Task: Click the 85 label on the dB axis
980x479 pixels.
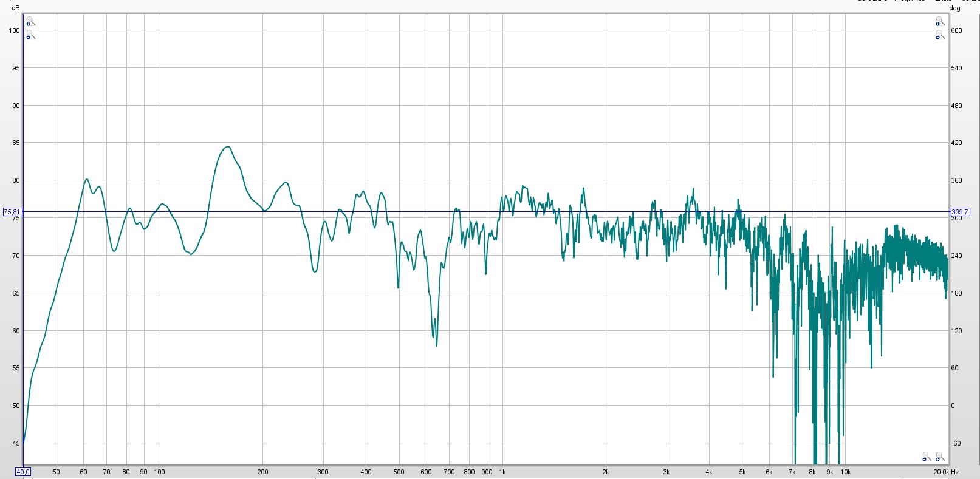Action: pyautogui.click(x=16, y=143)
